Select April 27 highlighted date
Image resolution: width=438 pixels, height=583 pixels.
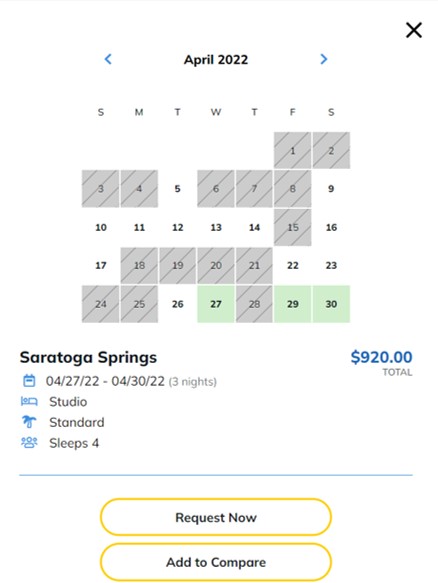click(x=216, y=304)
